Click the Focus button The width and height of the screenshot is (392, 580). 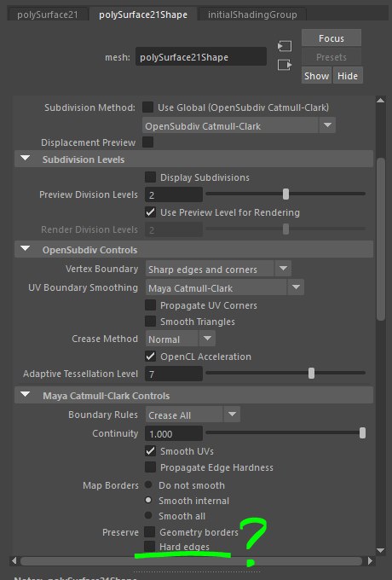point(331,38)
